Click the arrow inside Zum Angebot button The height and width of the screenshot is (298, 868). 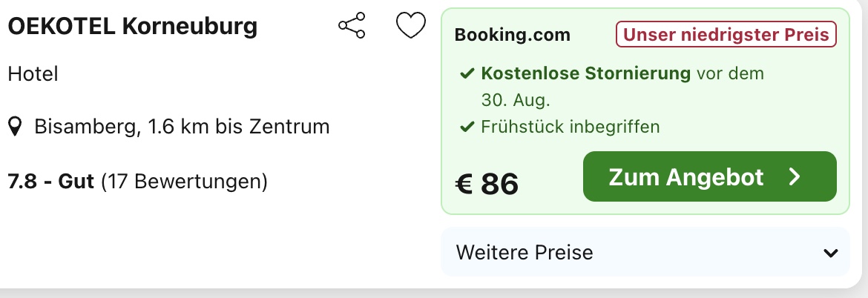click(795, 177)
